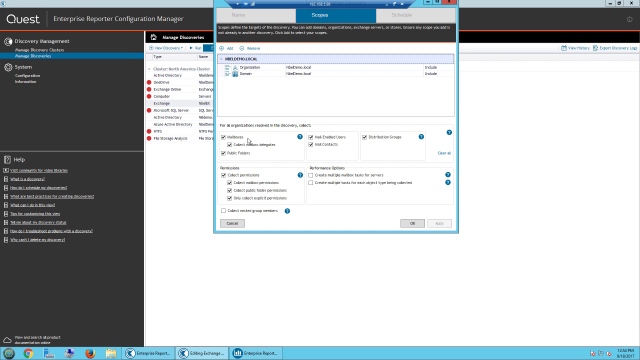Click the red status dot for OneDrive
This screenshot has height=360, width=640.
pos(149,82)
